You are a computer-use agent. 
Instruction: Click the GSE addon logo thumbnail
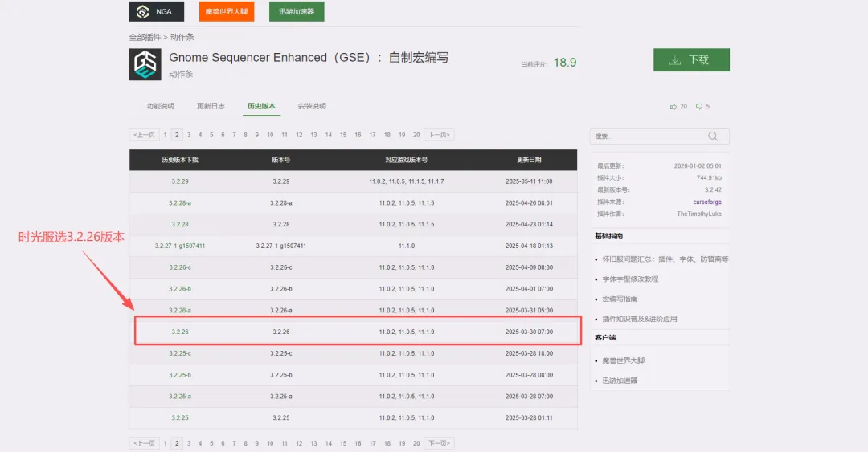pos(145,64)
